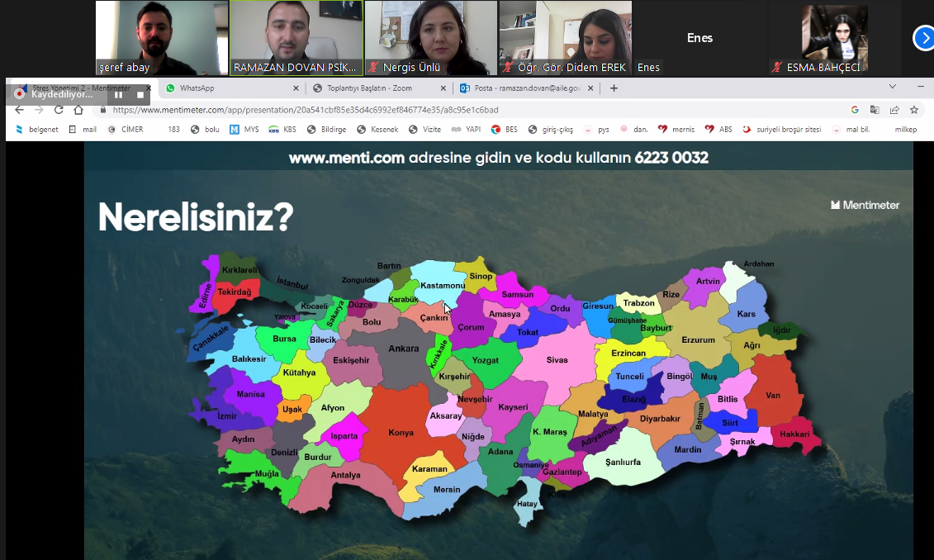Open the suriyeli broşür sitesi bookmark
934x560 pixels.
click(x=782, y=130)
